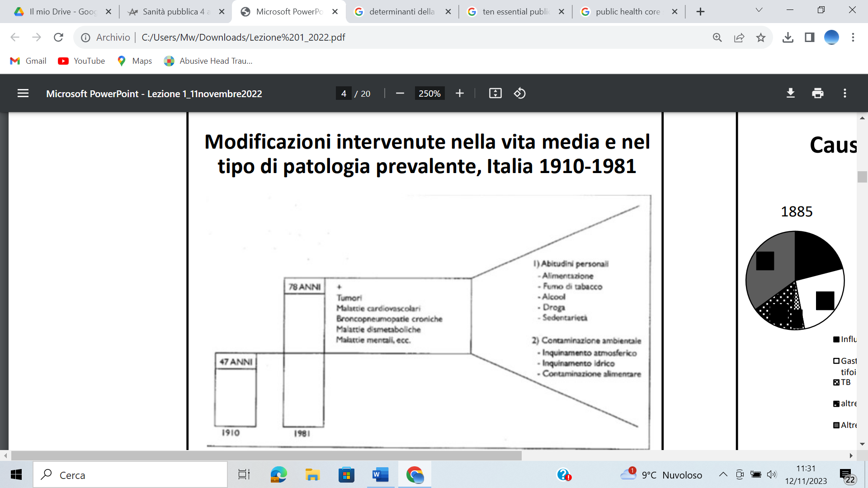Toggle the browser side panel
This screenshot has width=868, height=488.
pos(810,38)
